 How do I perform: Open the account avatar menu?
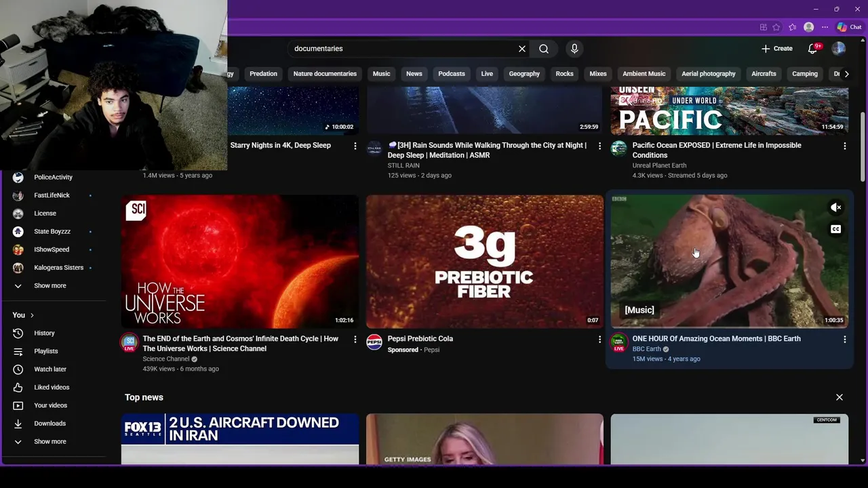(839, 49)
